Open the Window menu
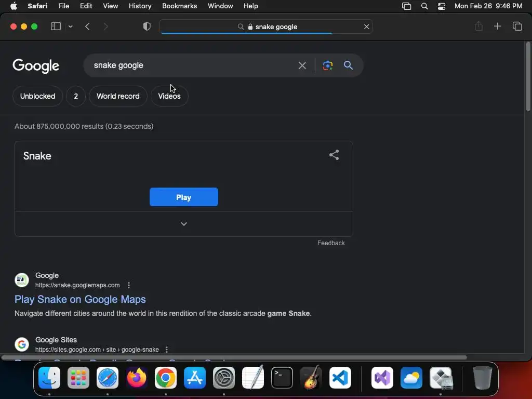This screenshot has width=532, height=399. 220,6
